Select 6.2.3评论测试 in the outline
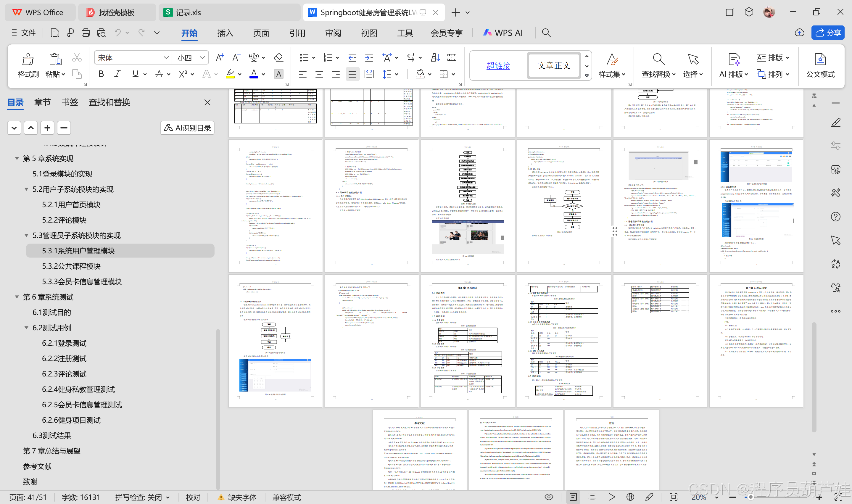 click(64, 374)
